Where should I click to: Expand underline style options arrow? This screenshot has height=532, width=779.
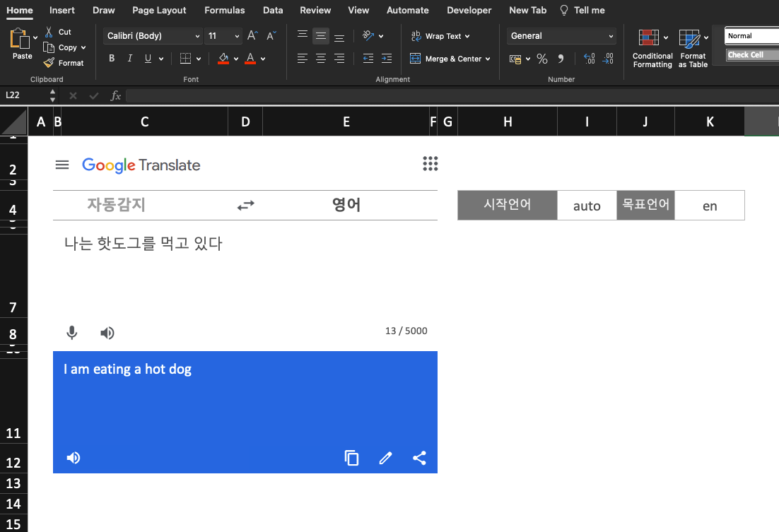click(161, 59)
